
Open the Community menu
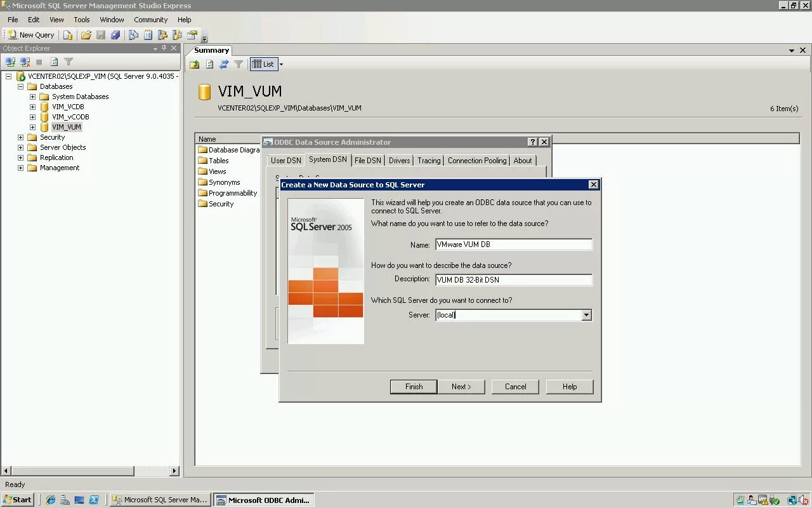(150, 20)
